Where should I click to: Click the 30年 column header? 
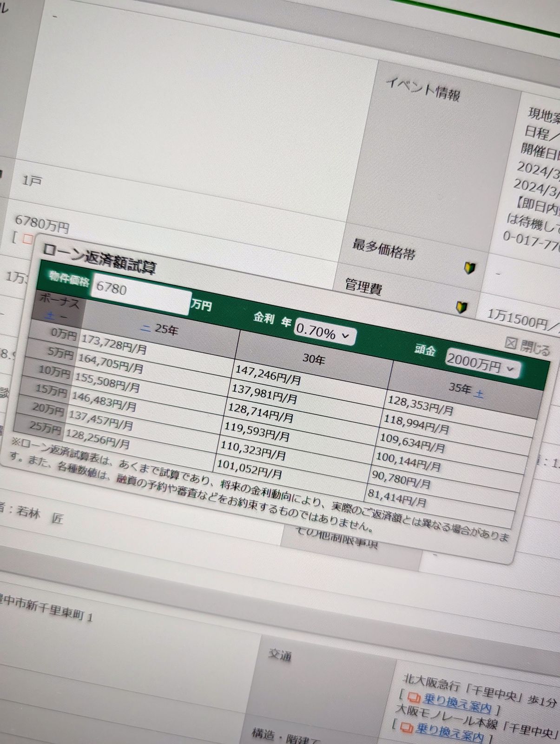point(314,359)
